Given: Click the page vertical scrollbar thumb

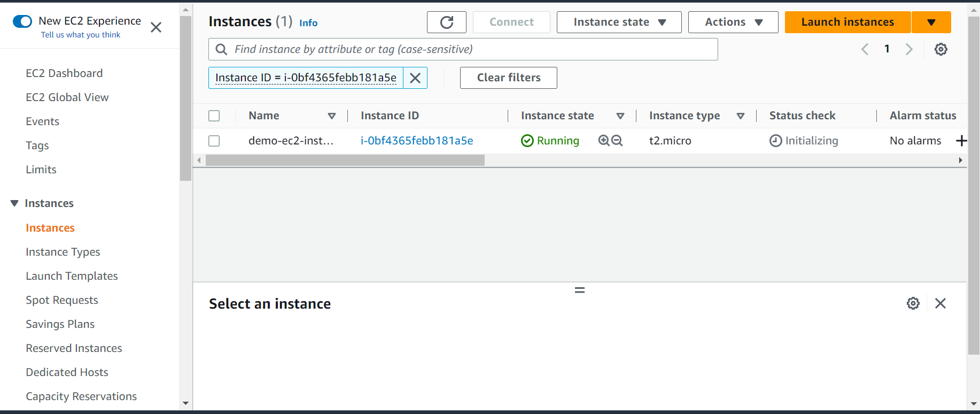Looking at the screenshot, I should [x=974, y=186].
